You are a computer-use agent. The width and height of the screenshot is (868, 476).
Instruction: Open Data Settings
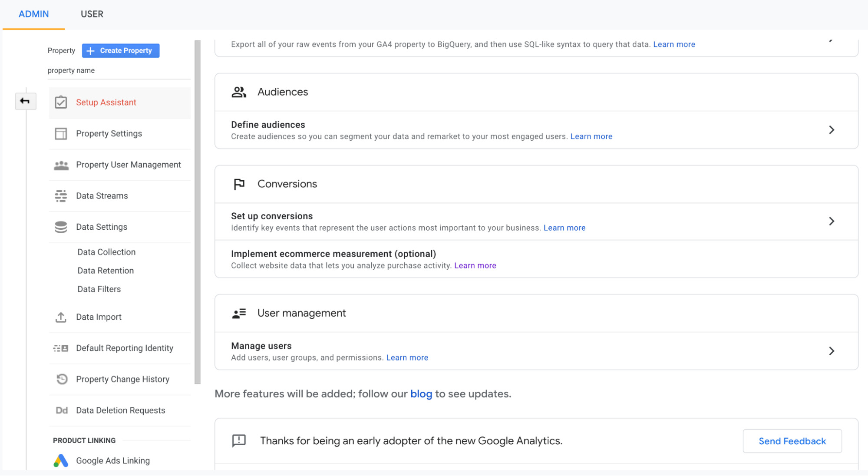(102, 226)
